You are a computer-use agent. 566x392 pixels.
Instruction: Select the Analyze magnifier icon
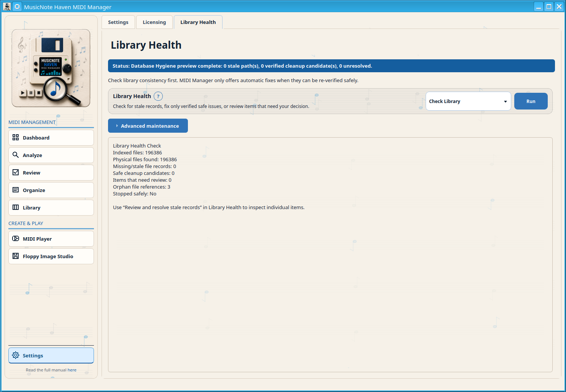(x=16, y=155)
